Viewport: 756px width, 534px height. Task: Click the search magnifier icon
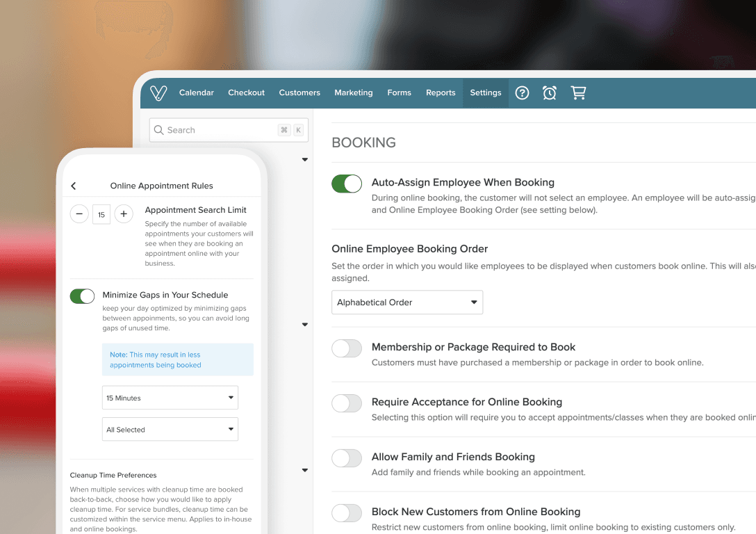pyautogui.click(x=159, y=130)
